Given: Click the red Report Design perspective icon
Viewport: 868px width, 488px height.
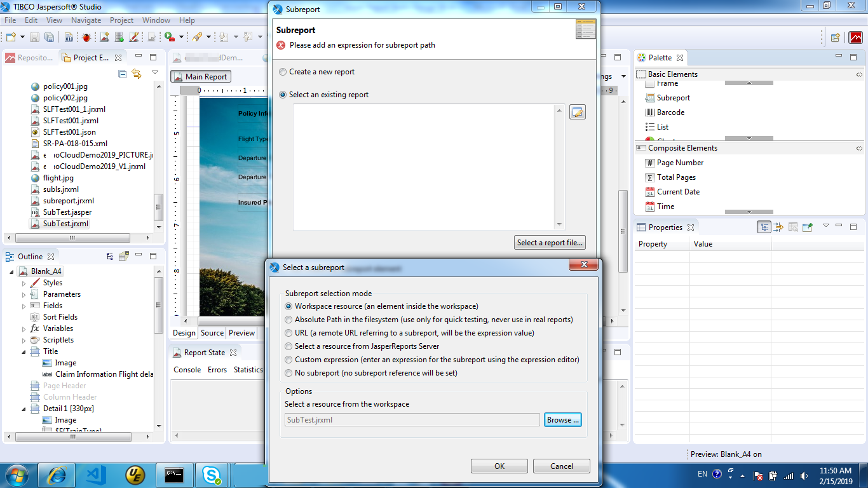Looking at the screenshot, I should [x=855, y=37].
